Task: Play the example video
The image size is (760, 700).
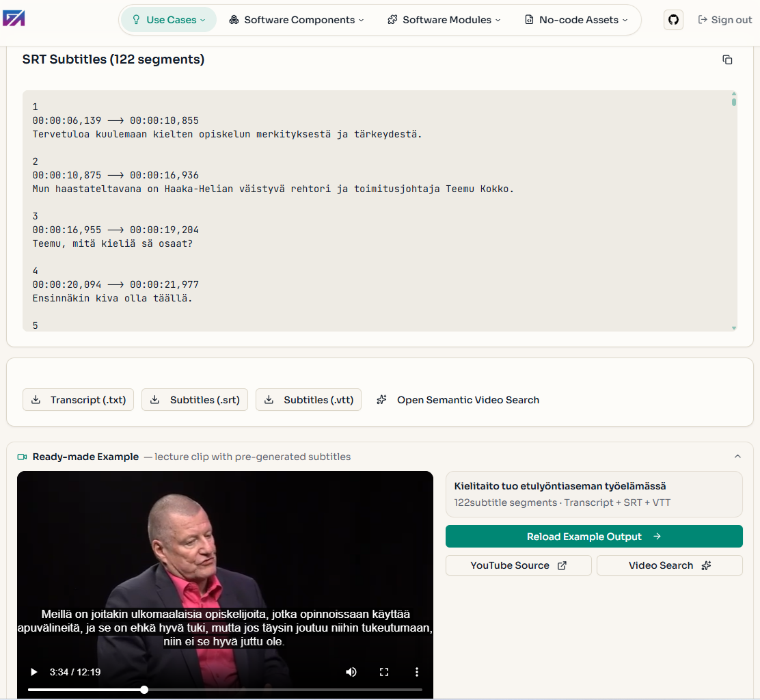Action: pos(34,672)
